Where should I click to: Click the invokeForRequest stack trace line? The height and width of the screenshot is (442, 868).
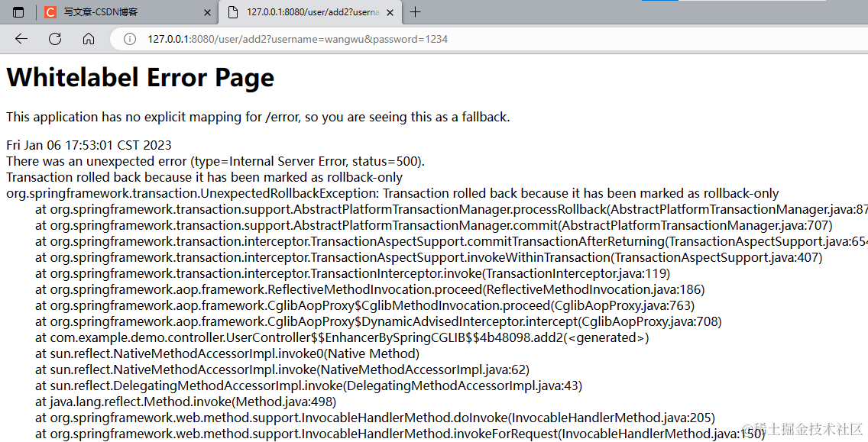400,434
